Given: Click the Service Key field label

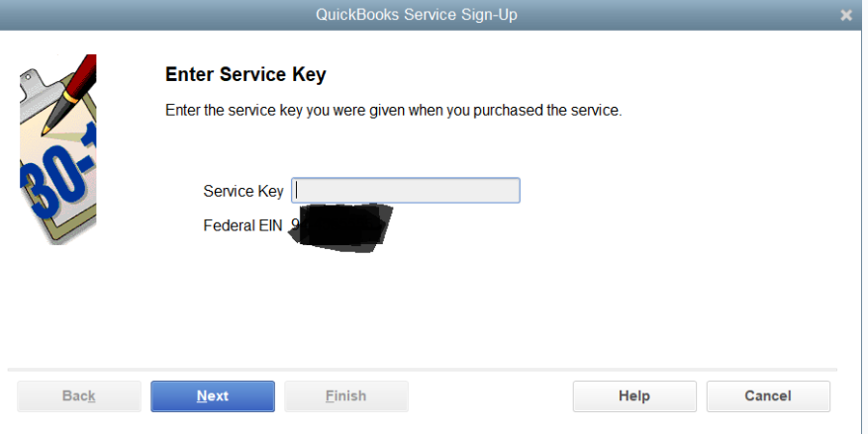Looking at the screenshot, I should 242,191.
